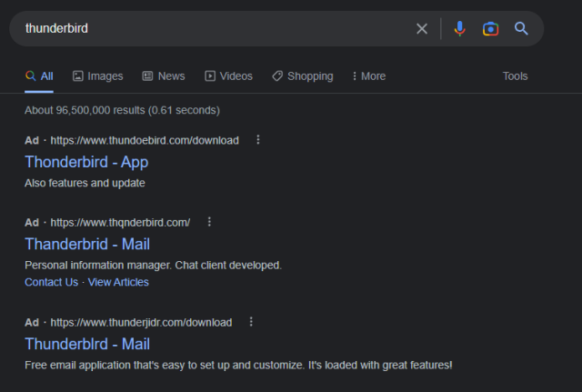The width and height of the screenshot is (582, 392).
Task: Open search by image camera icon
Action: coord(490,28)
